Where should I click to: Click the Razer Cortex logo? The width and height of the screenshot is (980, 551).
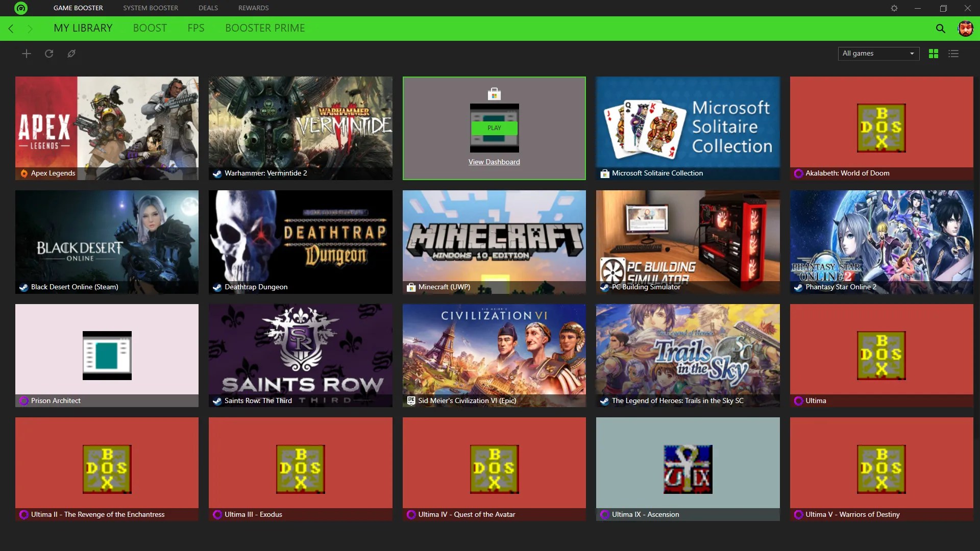[20, 8]
